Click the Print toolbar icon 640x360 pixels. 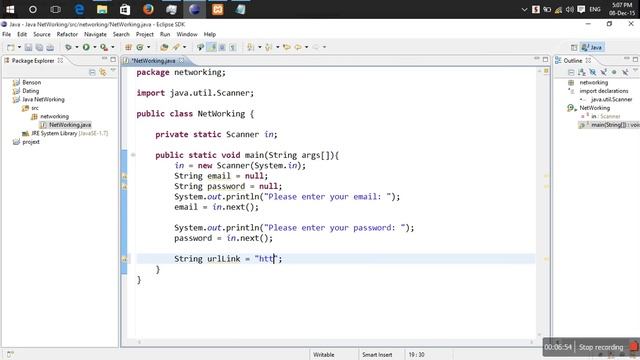(50, 47)
